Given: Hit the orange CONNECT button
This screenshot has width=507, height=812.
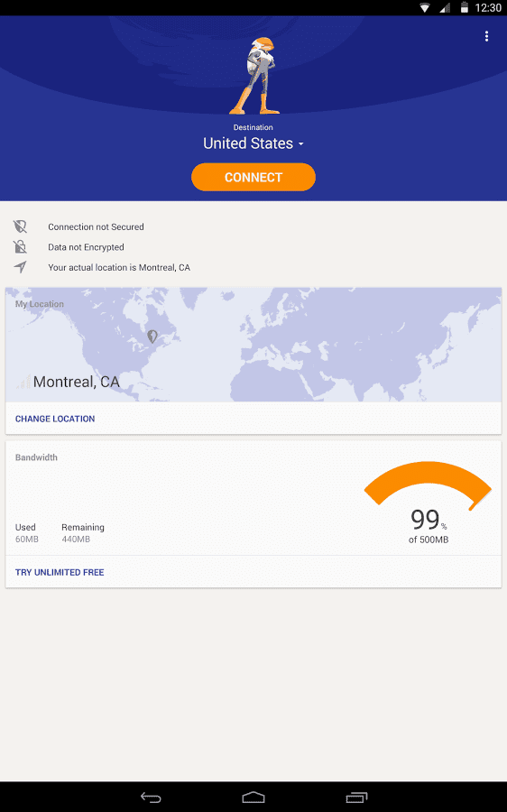Looking at the screenshot, I should [x=253, y=177].
